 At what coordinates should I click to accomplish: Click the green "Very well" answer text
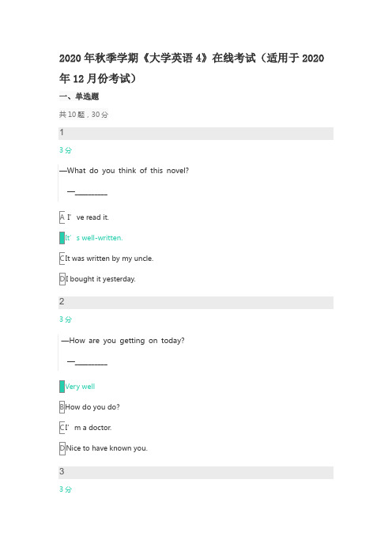80,387
